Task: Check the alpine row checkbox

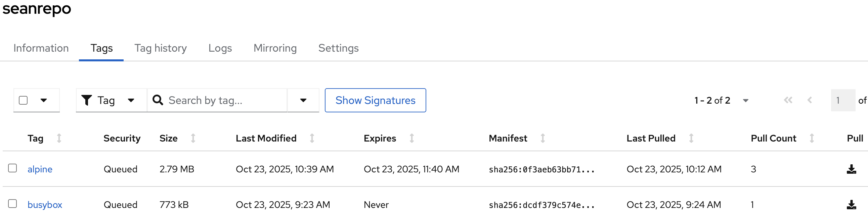Action: (12, 168)
